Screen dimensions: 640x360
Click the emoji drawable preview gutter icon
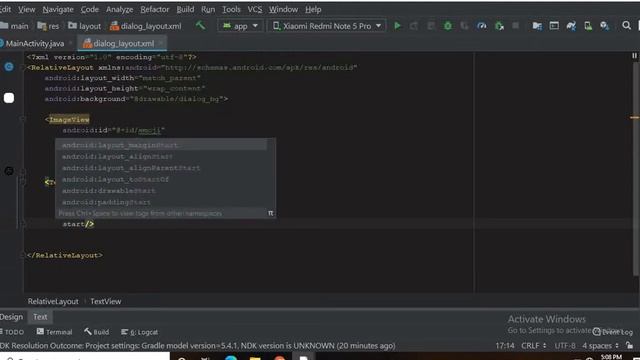pos(9,171)
